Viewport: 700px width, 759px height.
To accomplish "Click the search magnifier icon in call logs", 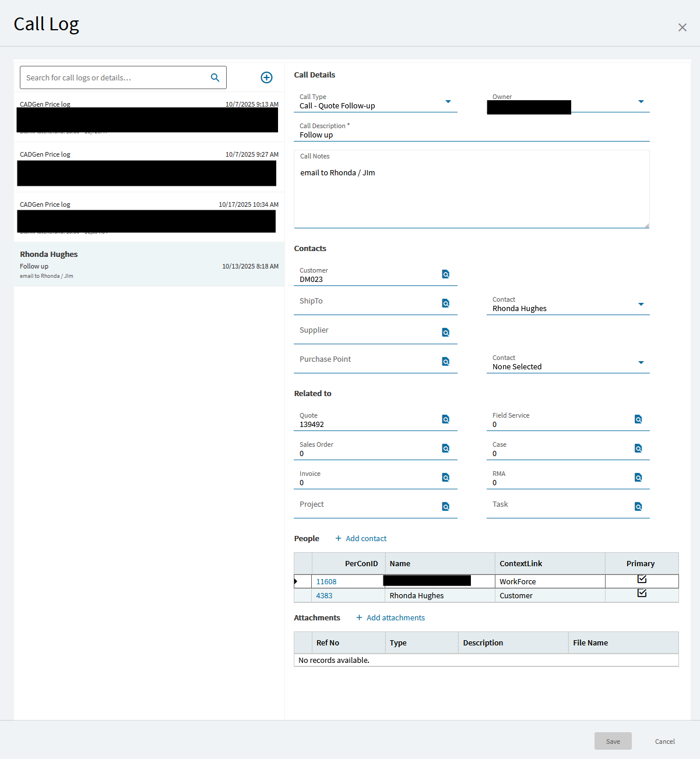I will pos(214,77).
